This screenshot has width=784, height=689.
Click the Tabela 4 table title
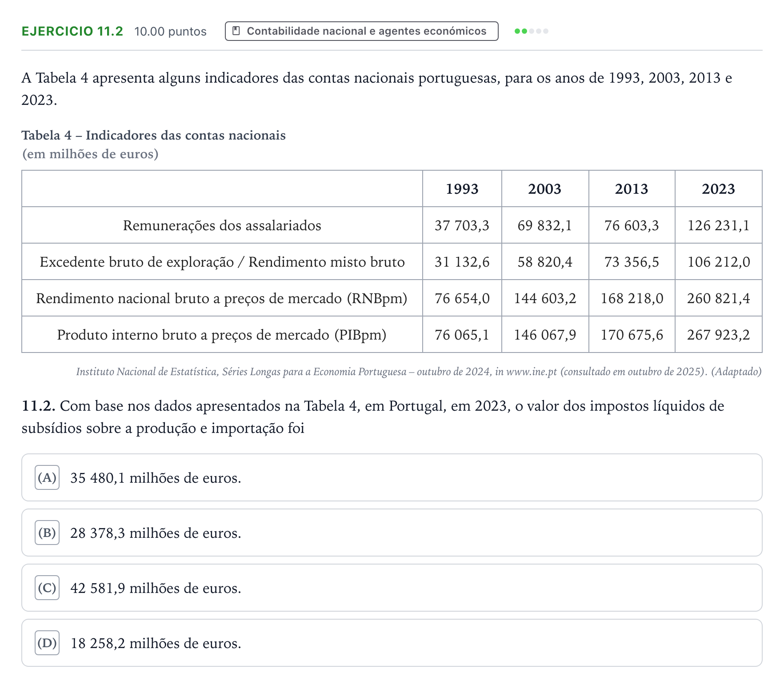point(154,135)
